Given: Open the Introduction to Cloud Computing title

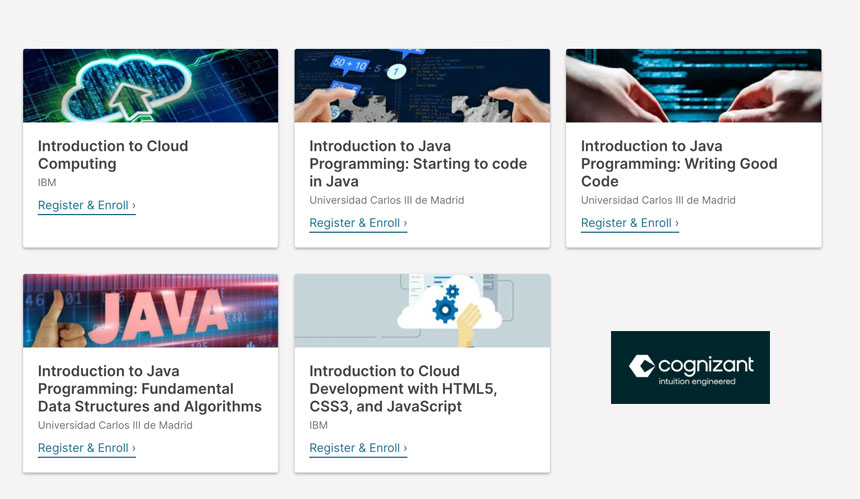Looking at the screenshot, I should click(113, 155).
